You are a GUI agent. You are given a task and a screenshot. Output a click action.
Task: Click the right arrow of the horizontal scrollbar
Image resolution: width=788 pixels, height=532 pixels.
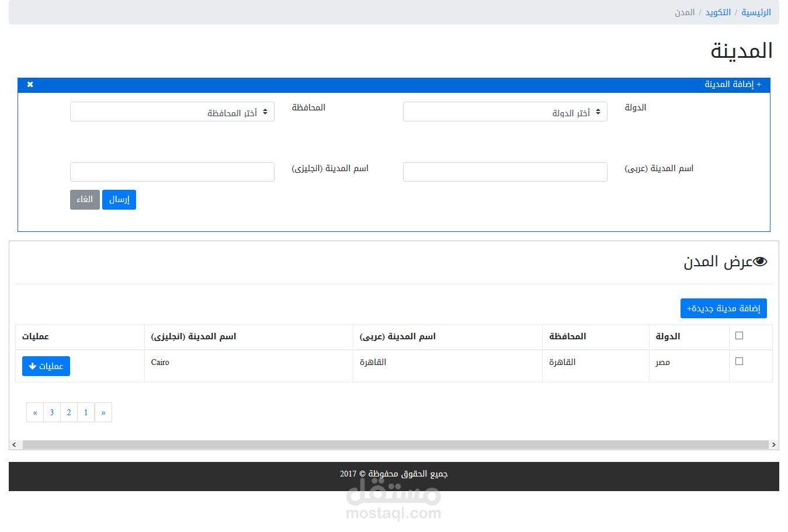773,445
